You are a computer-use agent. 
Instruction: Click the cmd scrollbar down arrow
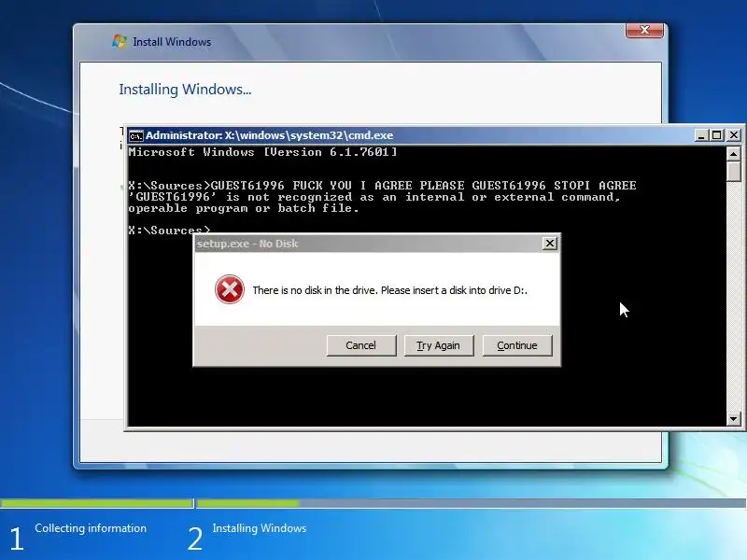coord(734,419)
